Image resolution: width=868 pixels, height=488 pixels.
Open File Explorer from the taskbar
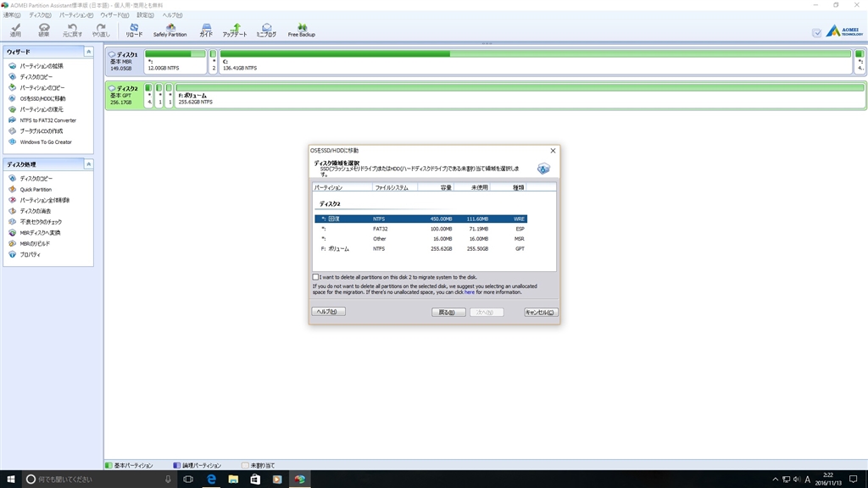point(233,480)
